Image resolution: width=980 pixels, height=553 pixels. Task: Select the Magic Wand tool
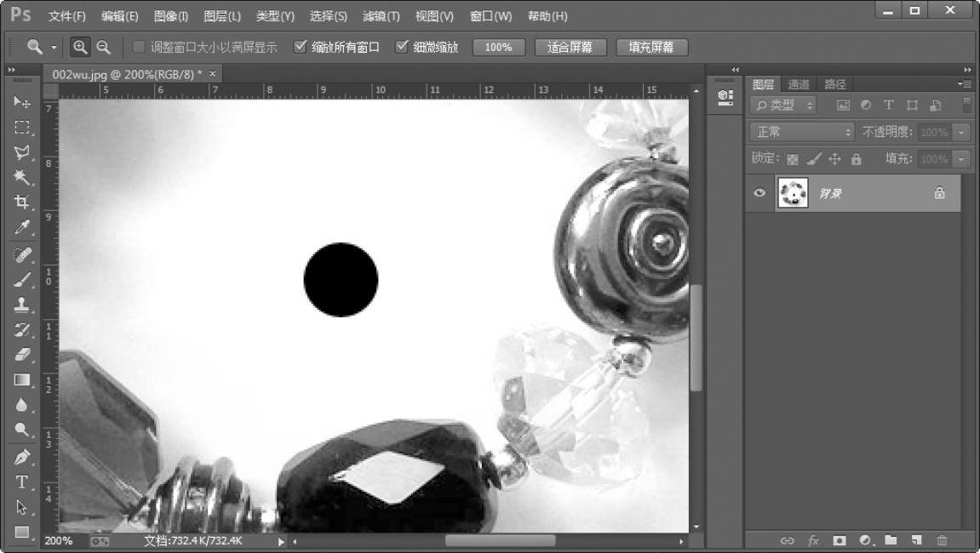pyautogui.click(x=22, y=177)
